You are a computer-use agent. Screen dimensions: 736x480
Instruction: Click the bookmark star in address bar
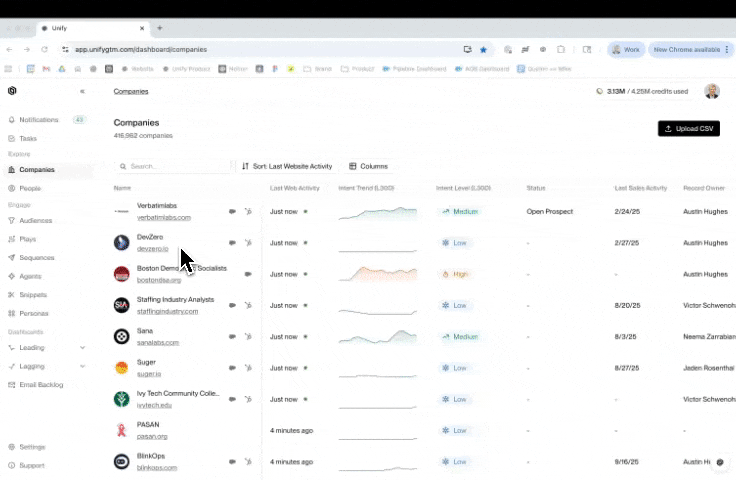pos(483,49)
